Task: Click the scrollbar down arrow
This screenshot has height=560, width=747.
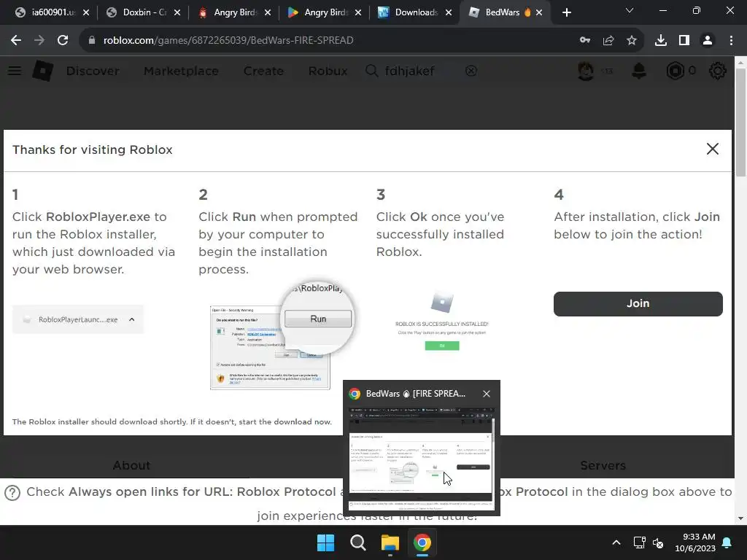Action: [740, 518]
